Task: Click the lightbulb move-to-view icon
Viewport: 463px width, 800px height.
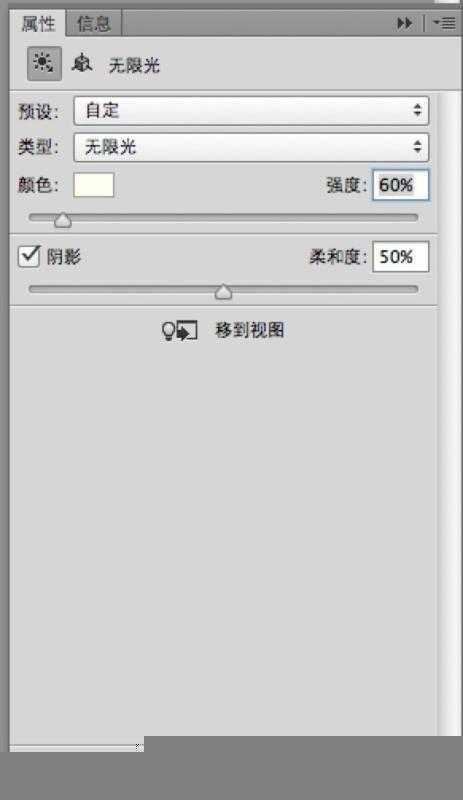Action: pos(179,331)
